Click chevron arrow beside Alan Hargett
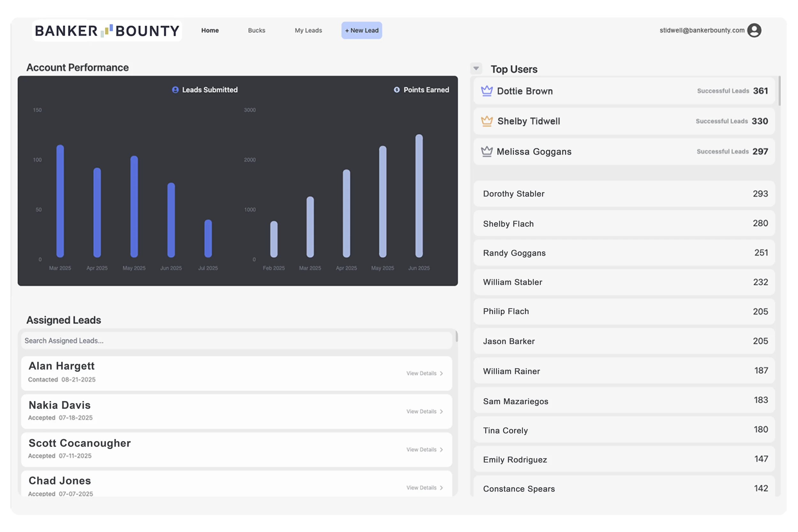The width and height of the screenshot is (798, 532). click(x=441, y=373)
